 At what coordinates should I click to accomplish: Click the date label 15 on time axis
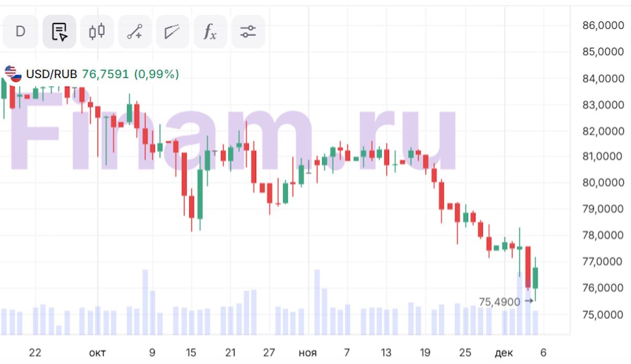[191, 353]
